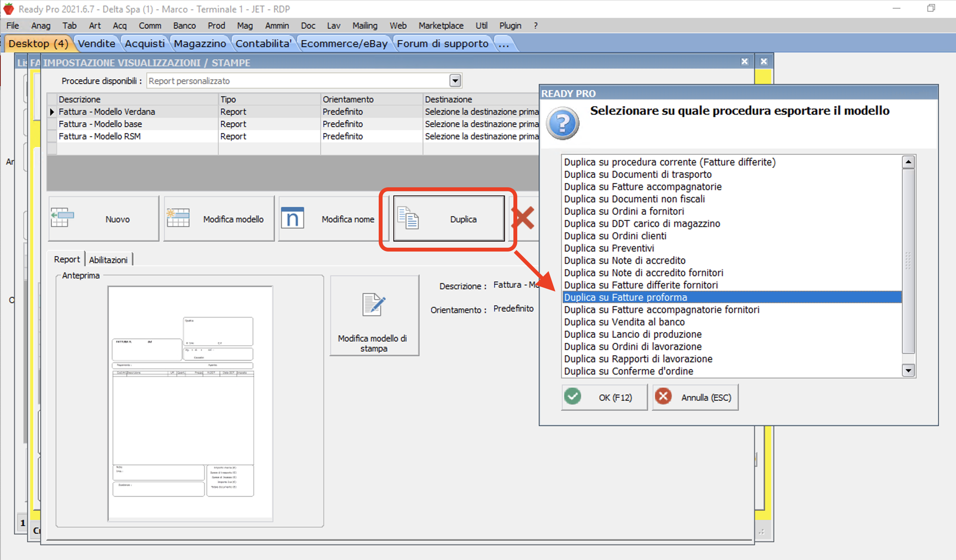Click the Modifica modello button

point(219,218)
